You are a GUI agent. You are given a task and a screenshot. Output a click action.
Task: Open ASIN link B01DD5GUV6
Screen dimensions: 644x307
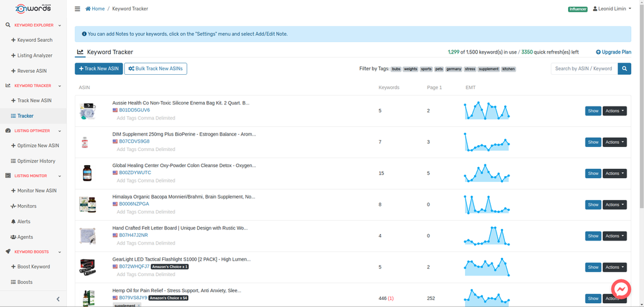pyautogui.click(x=135, y=110)
